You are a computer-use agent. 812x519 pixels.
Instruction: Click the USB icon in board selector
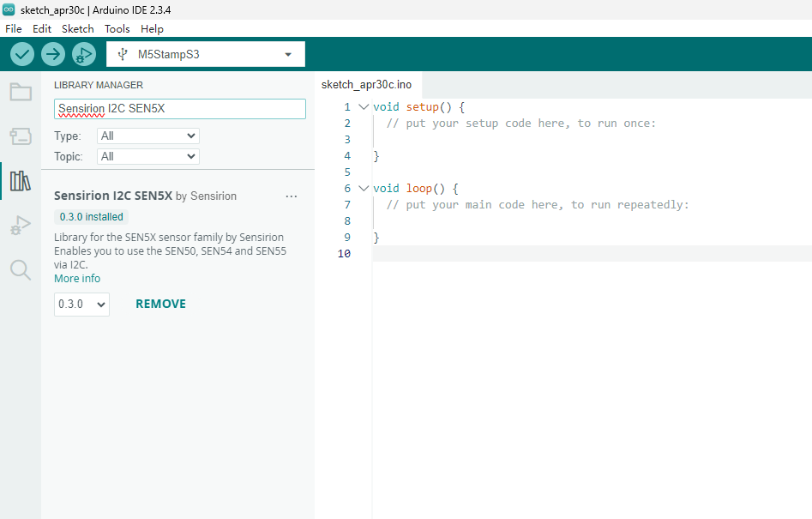point(123,54)
